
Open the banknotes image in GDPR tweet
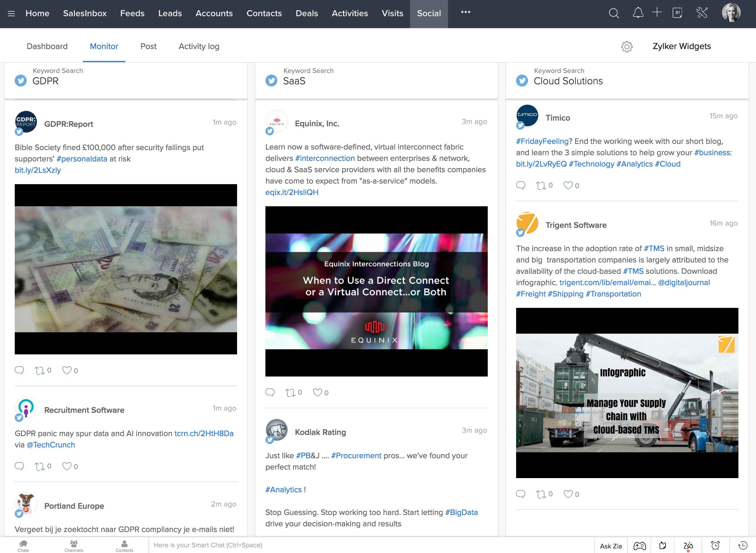[126, 269]
